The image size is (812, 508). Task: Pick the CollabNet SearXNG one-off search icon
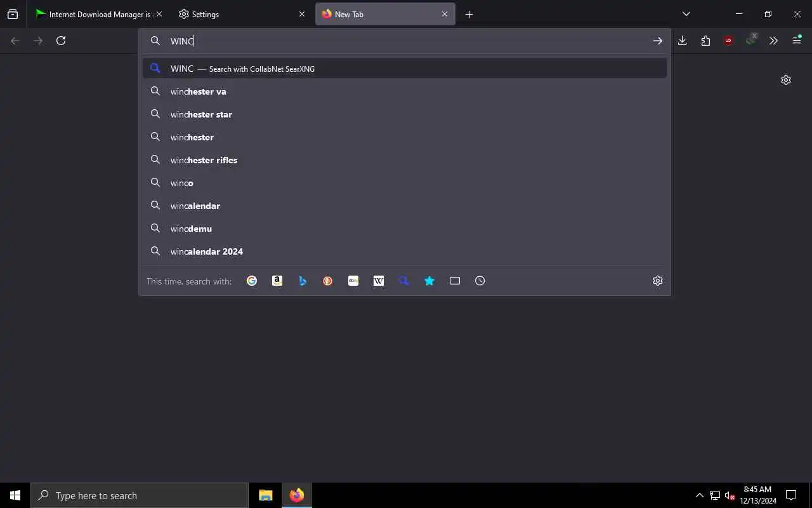404,281
